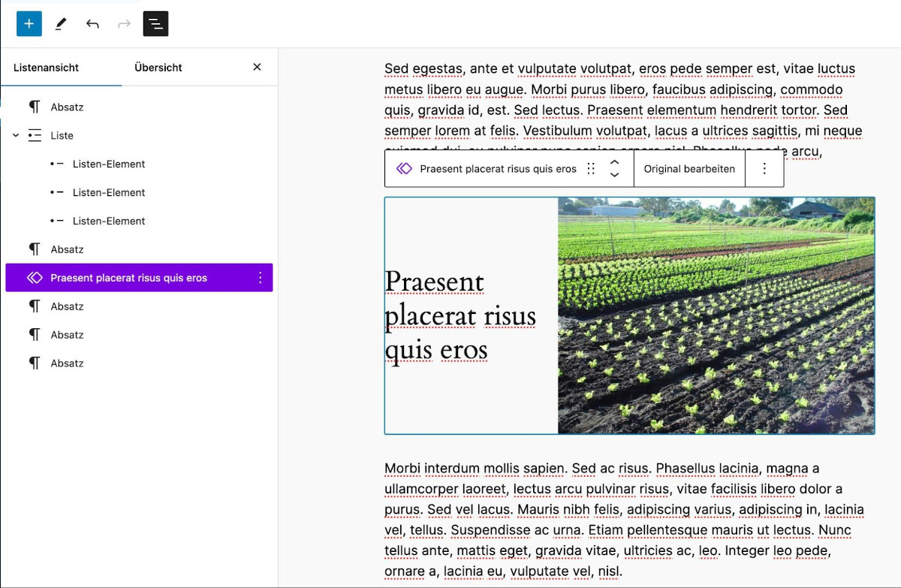901x588 pixels.
Task: Click Original bearbeiten button
Action: coord(689,169)
